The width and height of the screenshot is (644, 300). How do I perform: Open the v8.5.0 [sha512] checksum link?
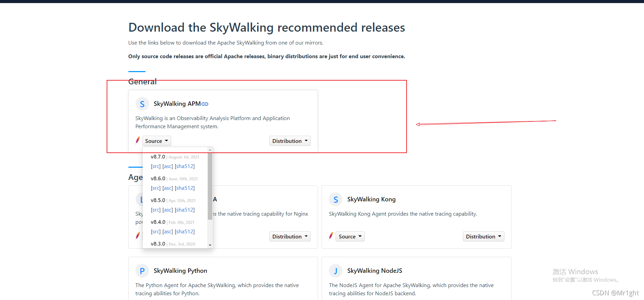pyautogui.click(x=185, y=210)
